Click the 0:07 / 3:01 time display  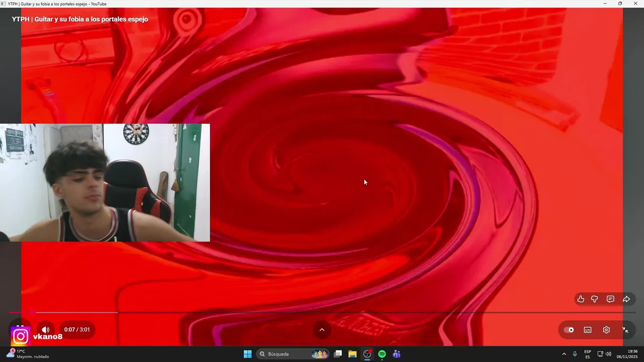point(77,330)
